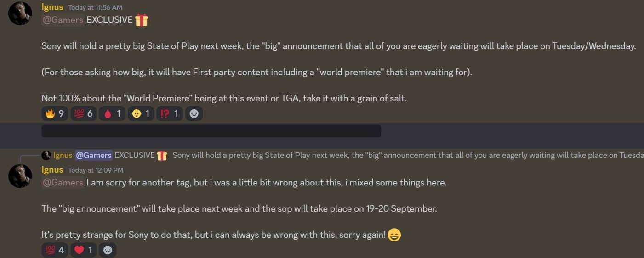Click the 'Today at 12:09 PM' timestamp
The height and width of the screenshot is (258, 644).
click(96, 170)
